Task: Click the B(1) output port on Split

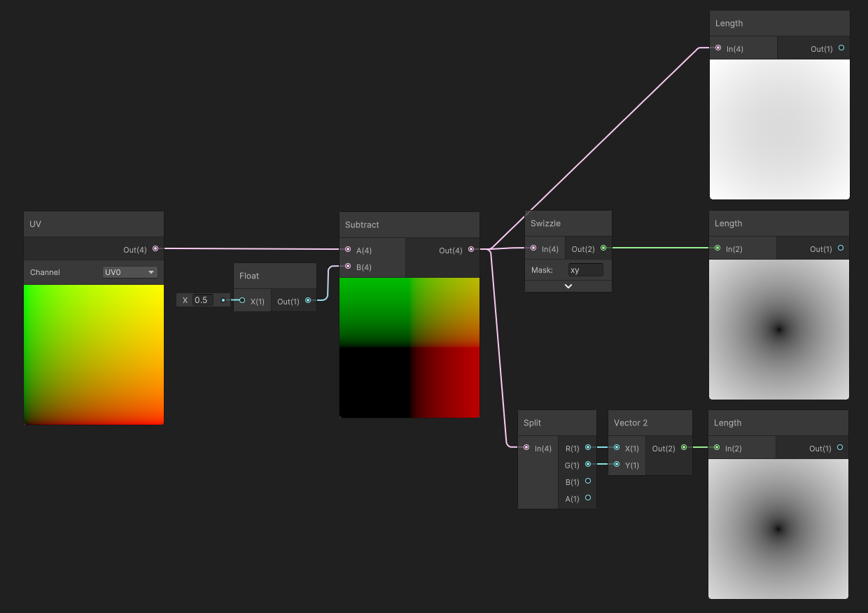Action: point(587,481)
